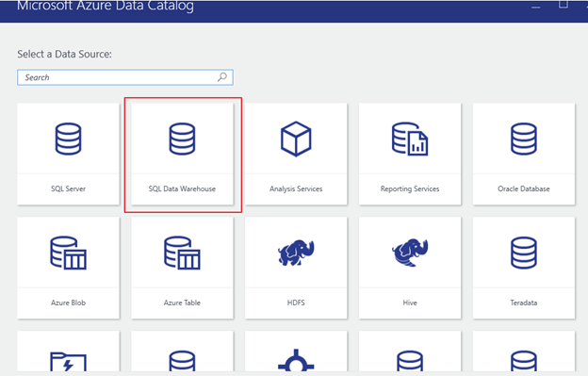Click the SQL Server label
The width and height of the screenshot is (588, 376).
coord(68,188)
